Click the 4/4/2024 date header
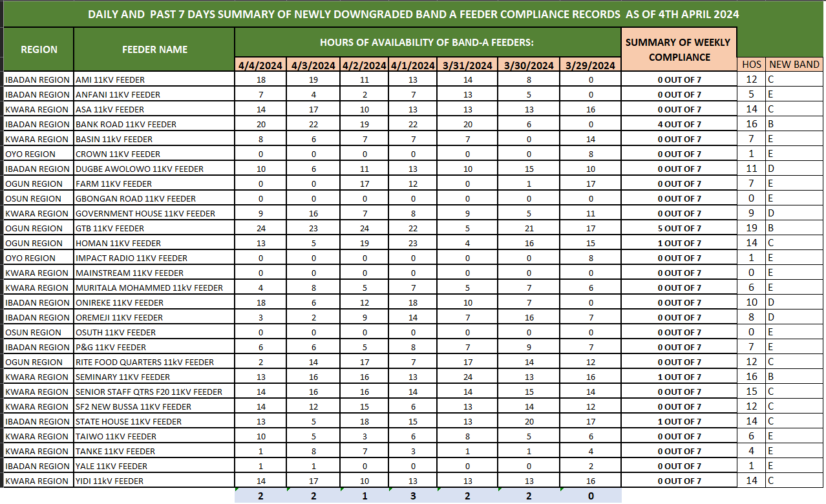 (260, 65)
